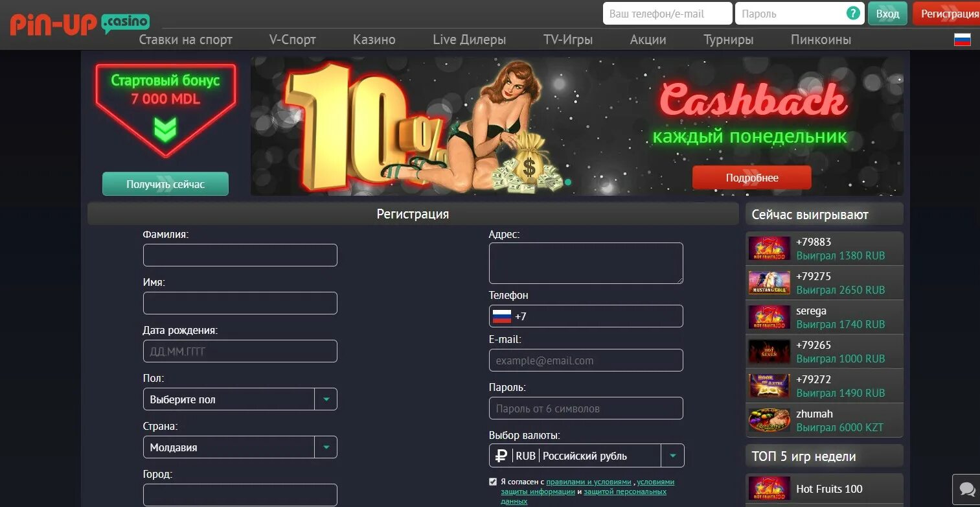This screenshot has height=507, width=980.
Task: Click green arrows under starter bonus
Action: point(165,130)
